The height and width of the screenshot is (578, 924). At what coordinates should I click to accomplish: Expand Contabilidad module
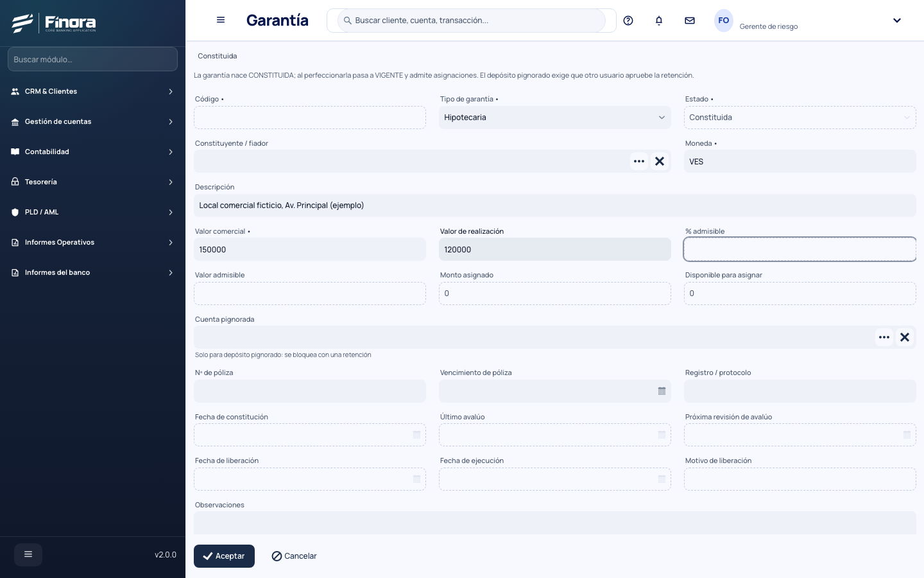92,152
